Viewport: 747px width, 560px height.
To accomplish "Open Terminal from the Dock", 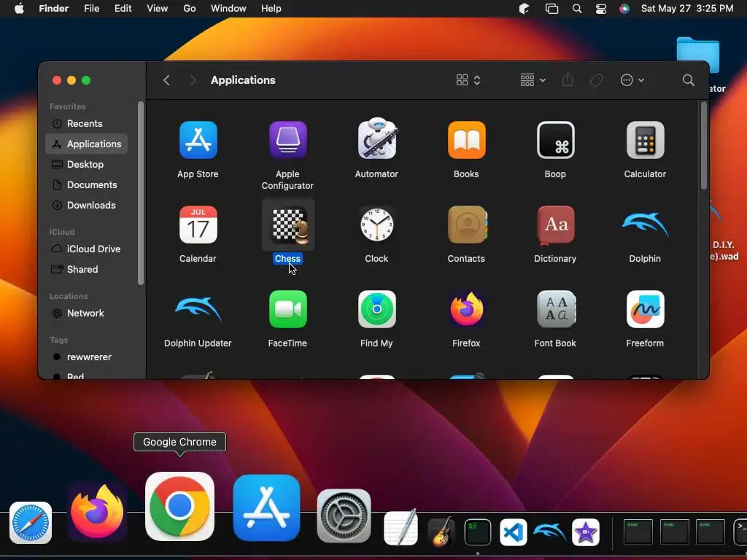I will click(477, 532).
